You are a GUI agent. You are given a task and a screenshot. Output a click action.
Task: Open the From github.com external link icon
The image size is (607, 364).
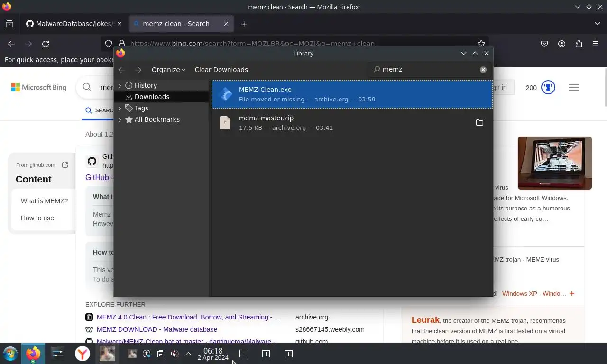(x=65, y=165)
